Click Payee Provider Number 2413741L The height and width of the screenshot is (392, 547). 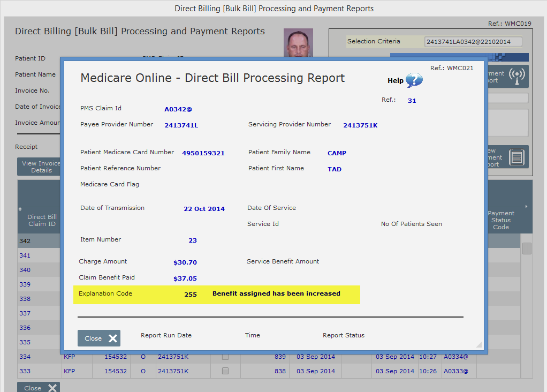pos(181,125)
